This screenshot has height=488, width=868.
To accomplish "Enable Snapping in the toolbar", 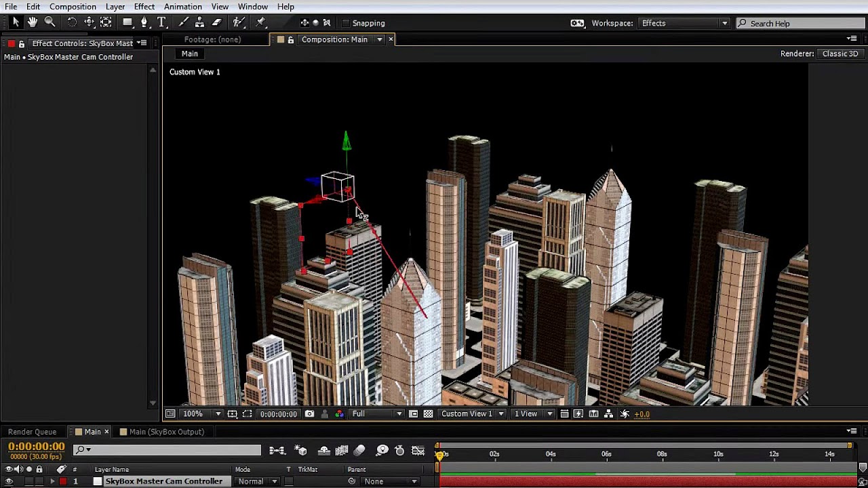I will (346, 22).
